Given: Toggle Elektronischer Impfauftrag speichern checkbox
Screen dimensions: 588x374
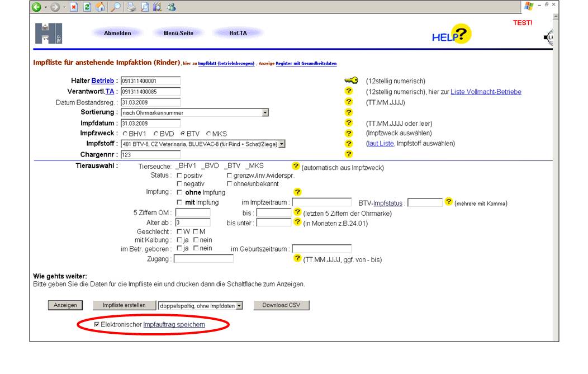Looking at the screenshot, I should click(x=97, y=324).
